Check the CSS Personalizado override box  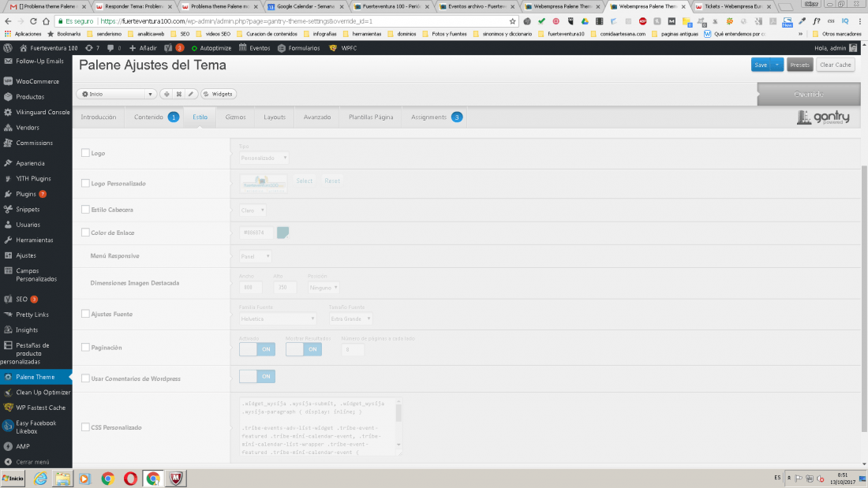coord(85,427)
